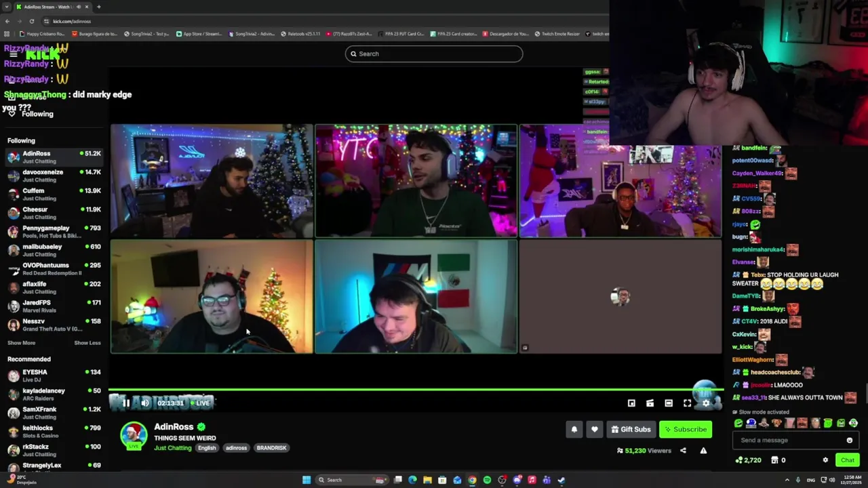Send message with the Chat button

point(847,460)
